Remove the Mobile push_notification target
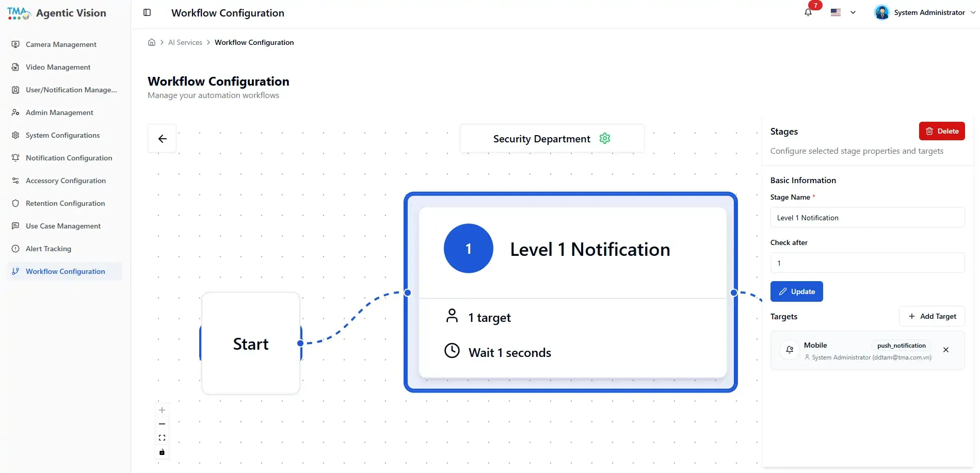980x473 pixels. tap(946, 350)
